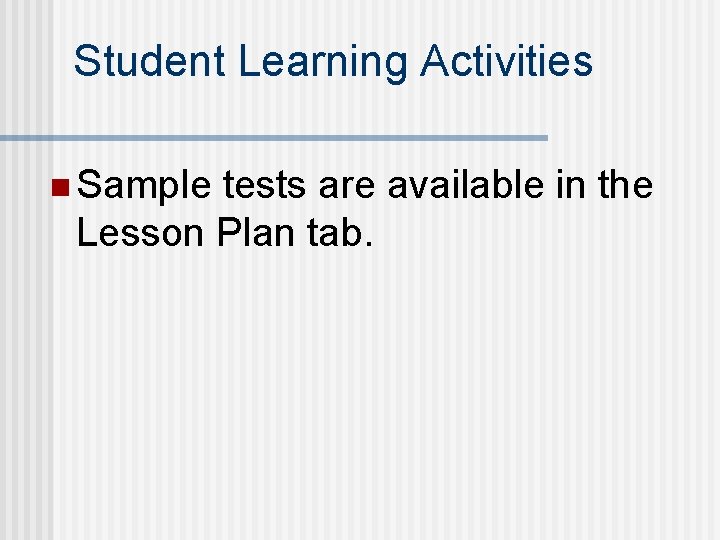Click the right end of blue divider line
Viewport: 720px width, 540px height.
(x=543, y=137)
